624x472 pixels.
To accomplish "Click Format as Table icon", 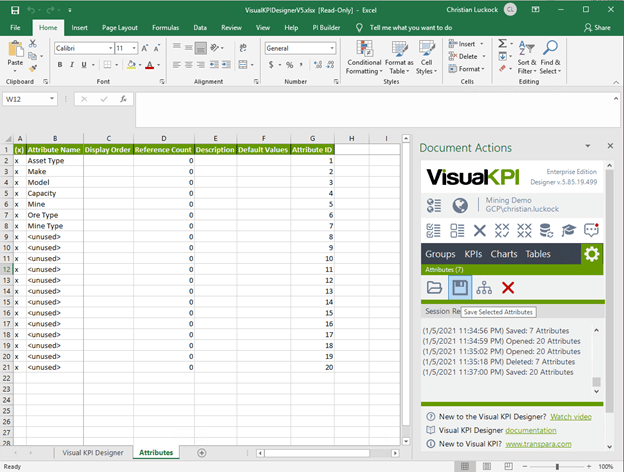I will pyautogui.click(x=399, y=58).
